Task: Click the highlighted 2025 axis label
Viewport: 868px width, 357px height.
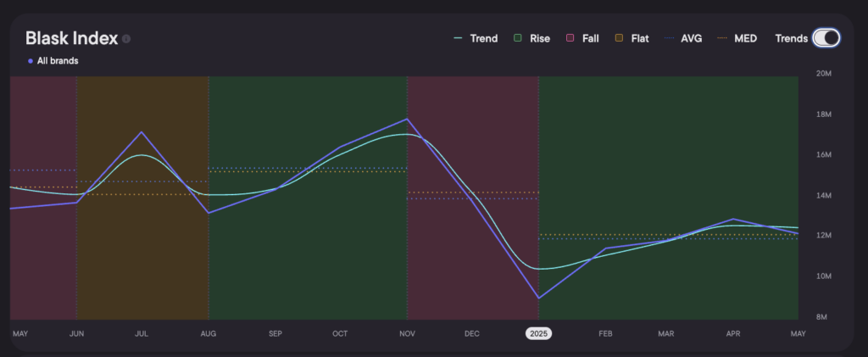Action: tap(538, 334)
